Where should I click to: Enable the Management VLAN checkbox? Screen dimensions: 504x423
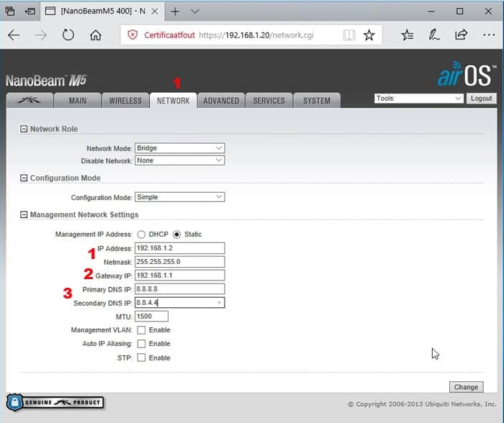tap(141, 330)
